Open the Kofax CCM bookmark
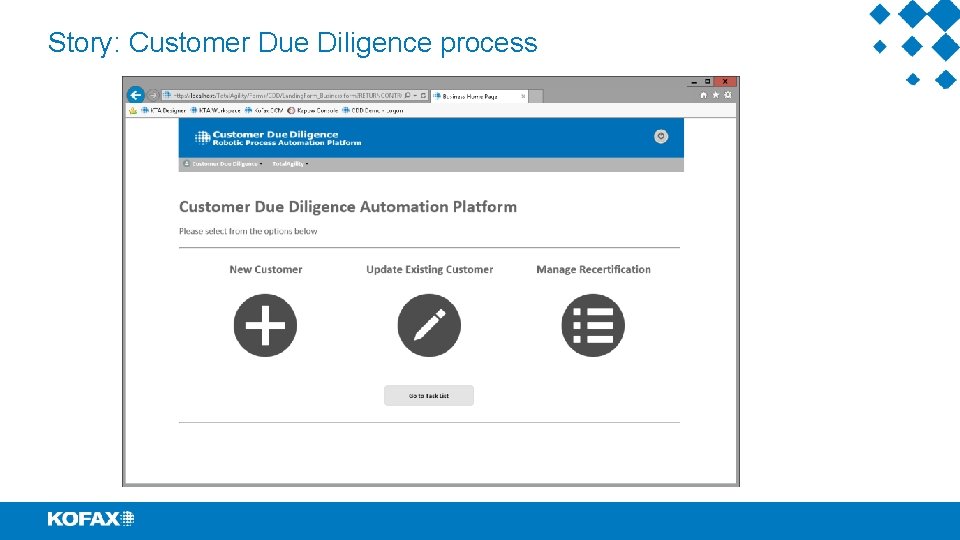The height and width of the screenshot is (540, 960). [x=264, y=111]
